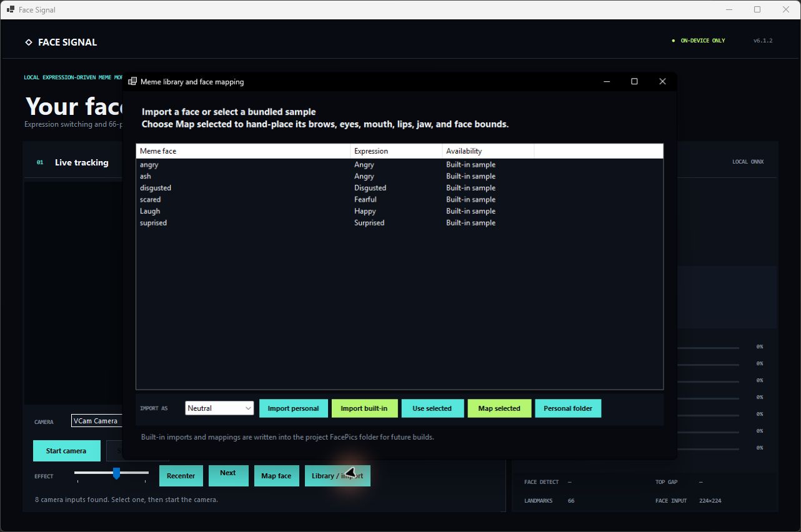Click the "LOCAL ONNX" label

748,162
